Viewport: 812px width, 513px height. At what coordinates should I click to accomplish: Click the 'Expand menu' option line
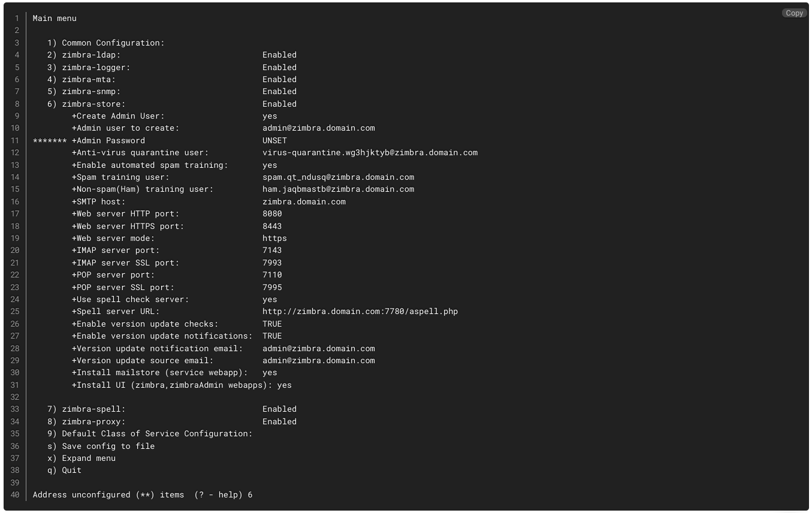pos(81,458)
